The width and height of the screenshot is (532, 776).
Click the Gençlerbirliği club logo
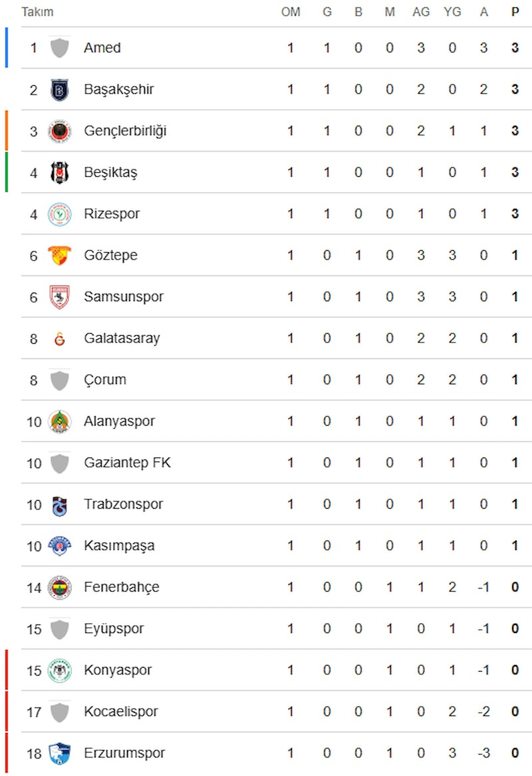59,131
